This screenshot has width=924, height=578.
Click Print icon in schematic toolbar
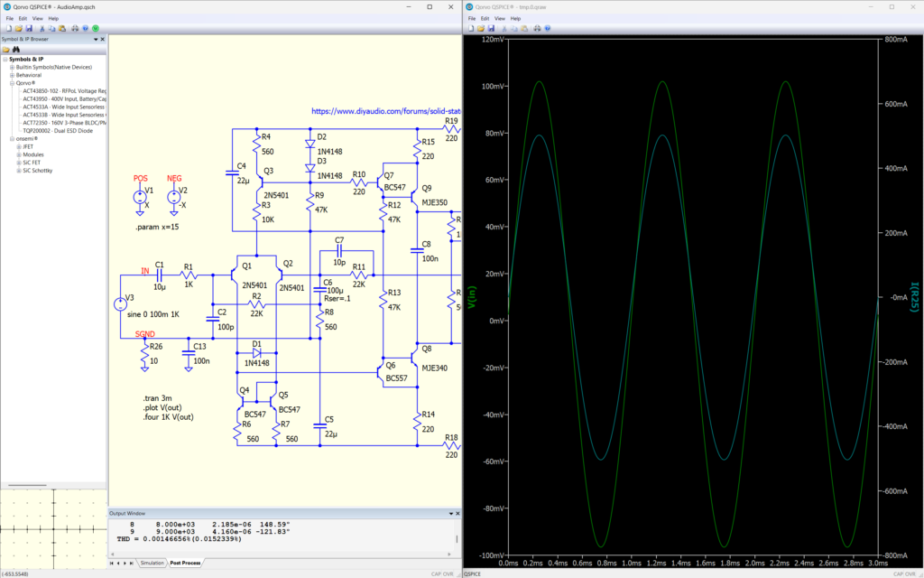click(x=73, y=28)
